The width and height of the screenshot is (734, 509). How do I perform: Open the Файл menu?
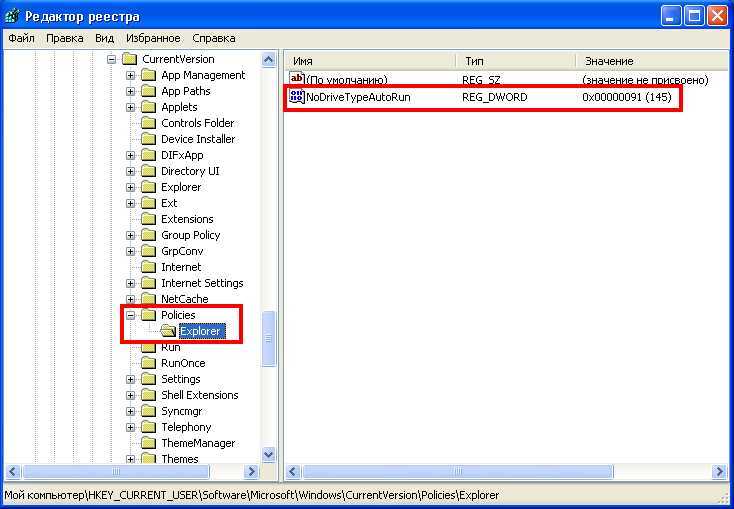pyautogui.click(x=22, y=38)
